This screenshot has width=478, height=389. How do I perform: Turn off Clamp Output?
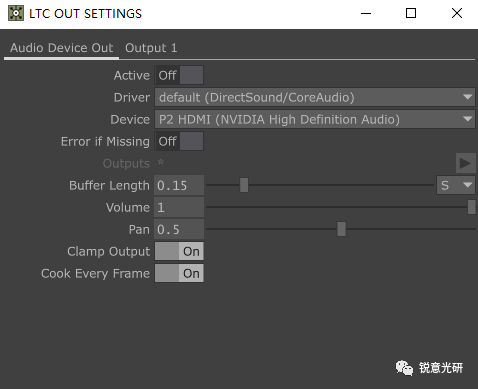coord(179,251)
